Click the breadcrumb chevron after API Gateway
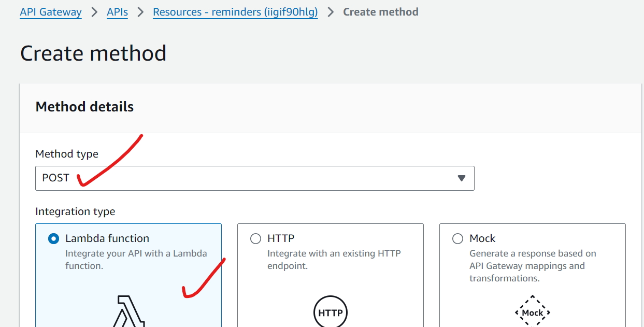 (94, 12)
